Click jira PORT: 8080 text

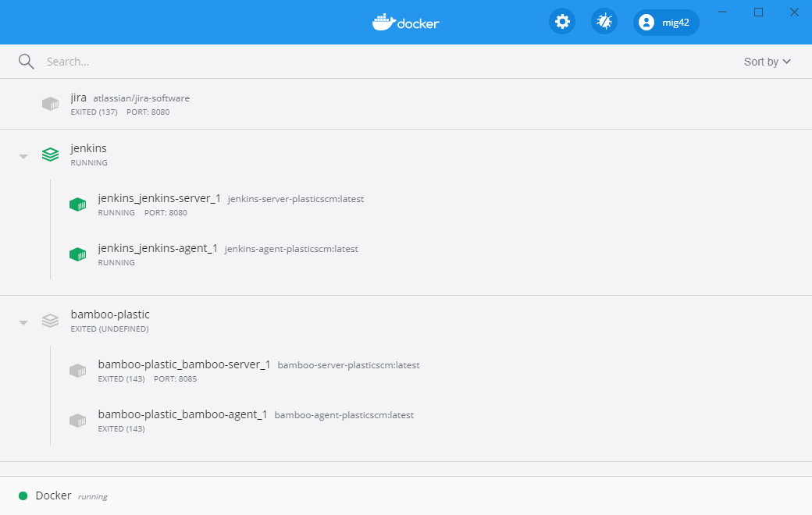(x=148, y=112)
